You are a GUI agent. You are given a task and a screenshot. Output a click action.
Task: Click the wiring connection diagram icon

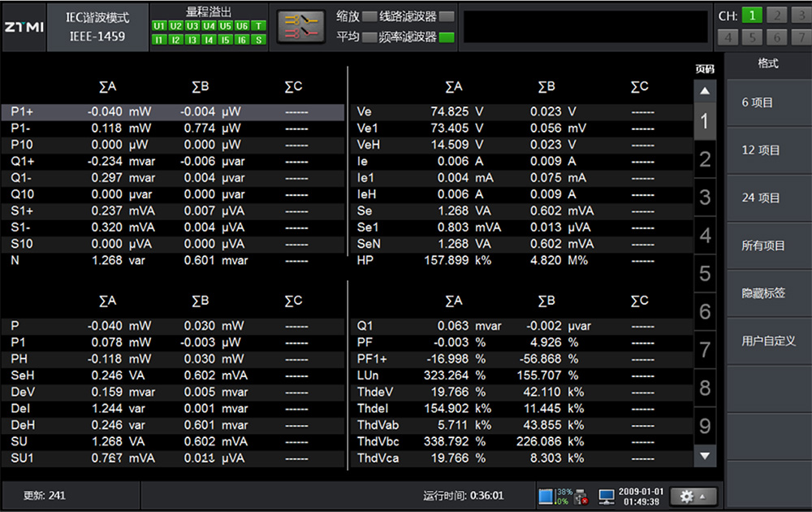[300, 27]
